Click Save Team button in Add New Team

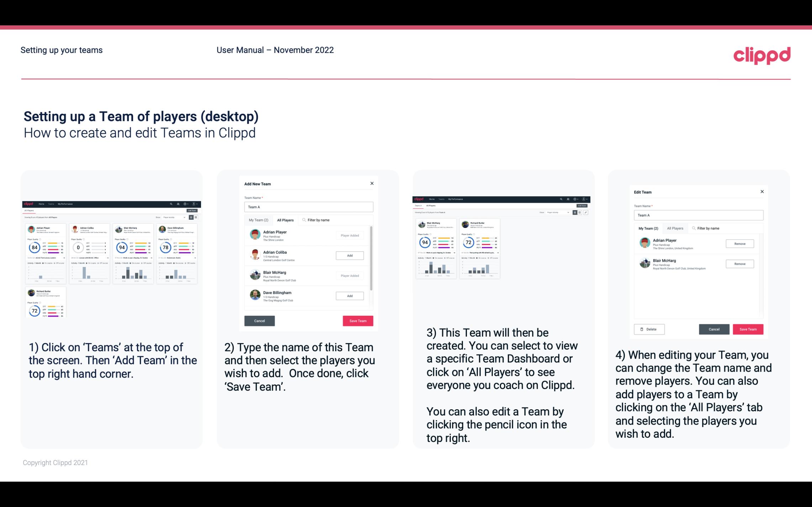coord(357,320)
